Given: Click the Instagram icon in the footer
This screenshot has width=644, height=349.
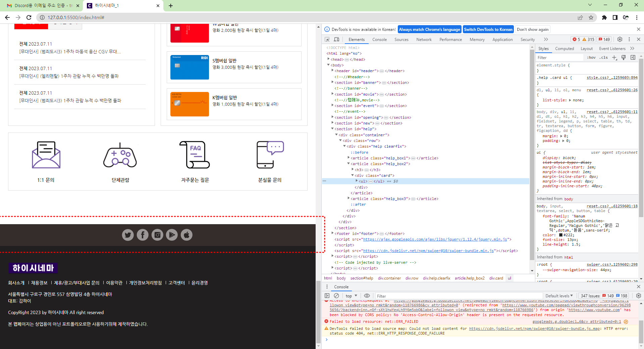Looking at the screenshot, I should [x=157, y=235].
